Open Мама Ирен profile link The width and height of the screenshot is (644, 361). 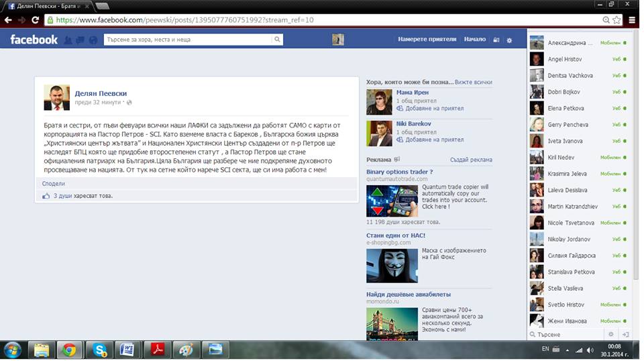coord(413,93)
